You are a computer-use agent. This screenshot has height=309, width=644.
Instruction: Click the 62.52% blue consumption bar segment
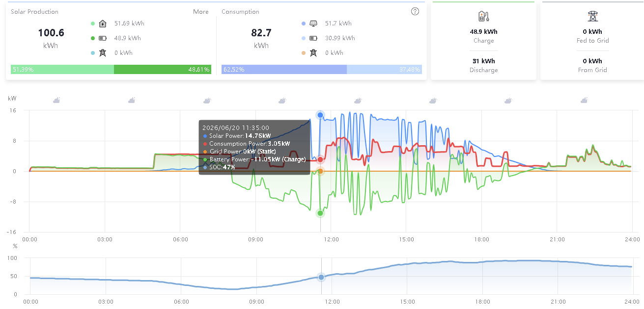click(x=284, y=70)
